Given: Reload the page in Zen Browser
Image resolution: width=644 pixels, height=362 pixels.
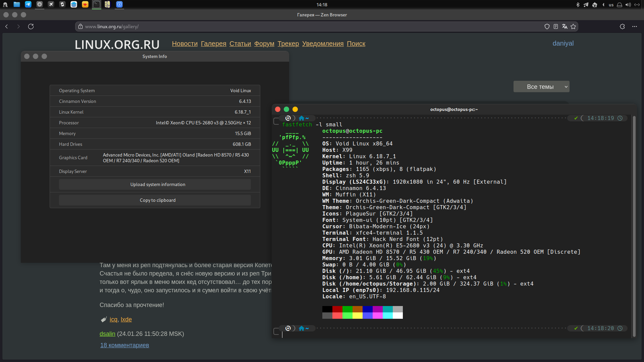Looking at the screenshot, I should point(31,26).
